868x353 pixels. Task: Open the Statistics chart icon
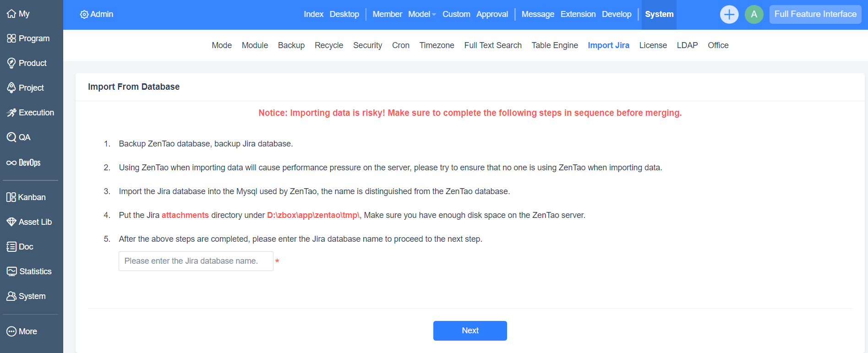point(11,272)
